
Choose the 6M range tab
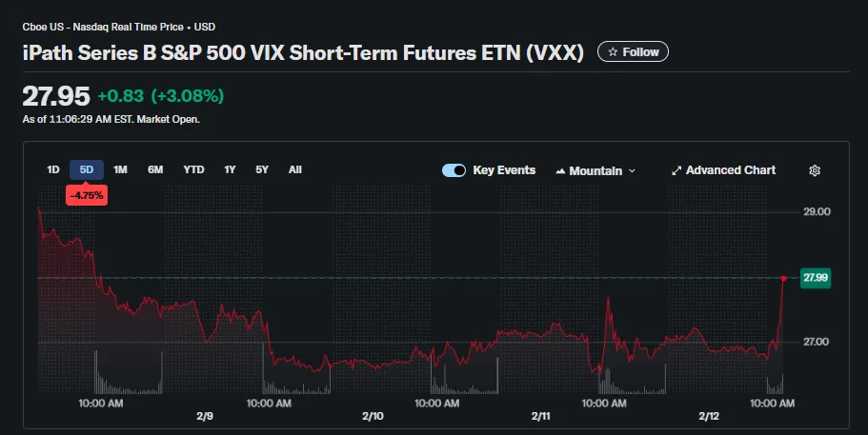pos(155,170)
